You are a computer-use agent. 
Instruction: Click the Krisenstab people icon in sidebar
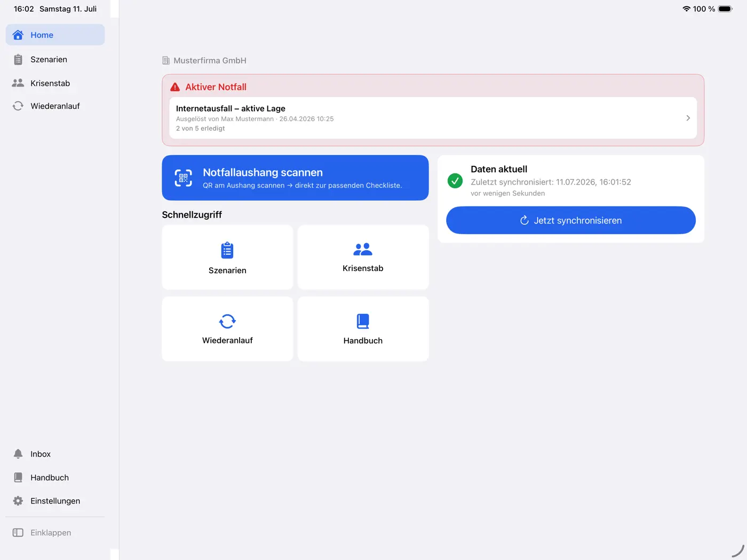[18, 83]
